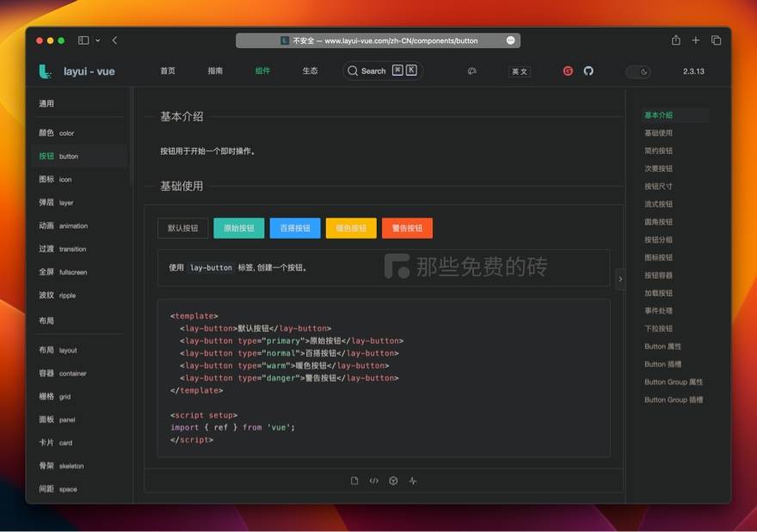This screenshot has height=532, width=757.
Task: Open the 生态 menu item
Action: coord(311,71)
